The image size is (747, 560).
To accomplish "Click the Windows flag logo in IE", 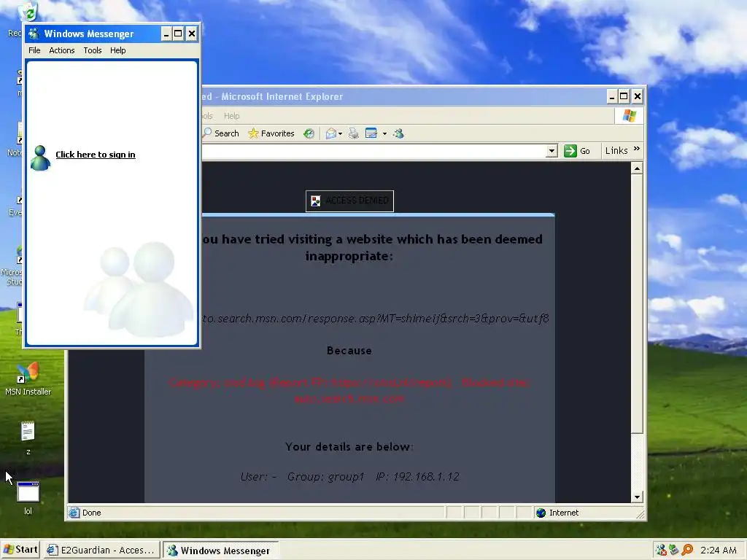I will [x=629, y=115].
